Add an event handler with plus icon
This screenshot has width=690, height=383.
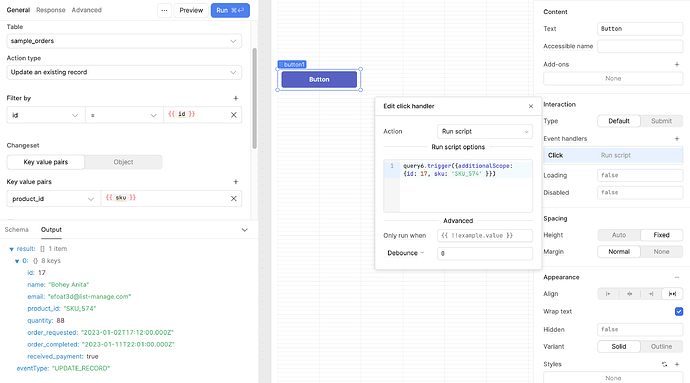[x=677, y=139]
